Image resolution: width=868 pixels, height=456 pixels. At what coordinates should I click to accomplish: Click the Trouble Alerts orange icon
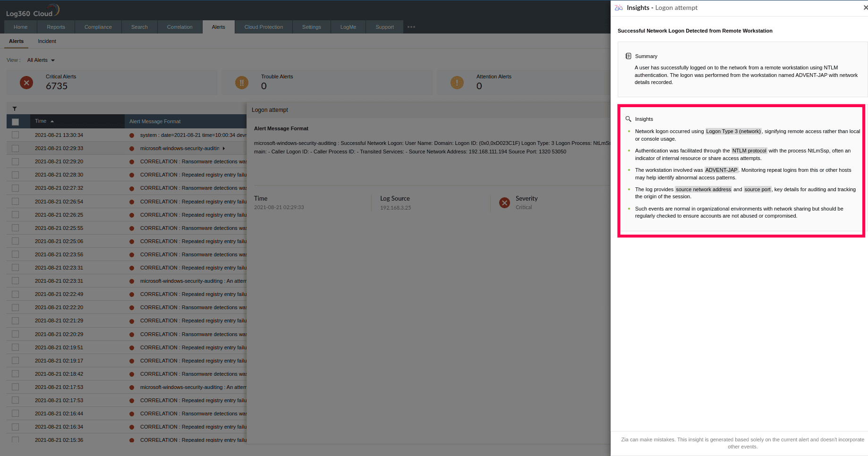[242, 83]
